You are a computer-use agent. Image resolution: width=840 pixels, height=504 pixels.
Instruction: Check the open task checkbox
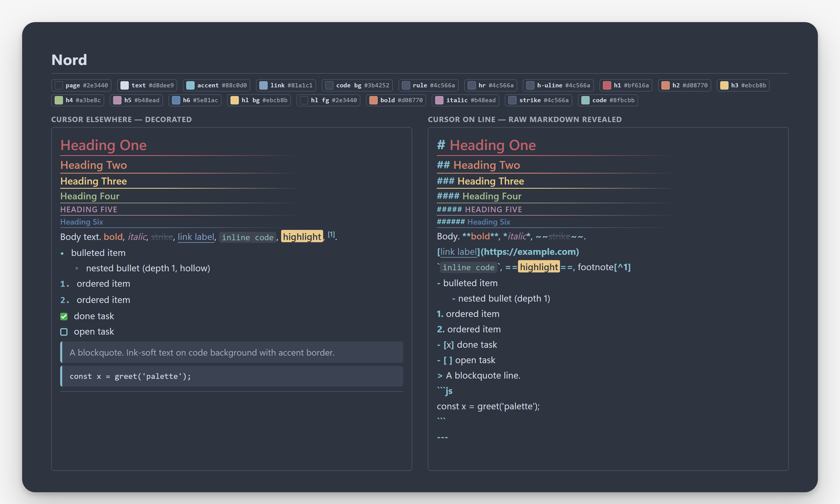pos(64,332)
